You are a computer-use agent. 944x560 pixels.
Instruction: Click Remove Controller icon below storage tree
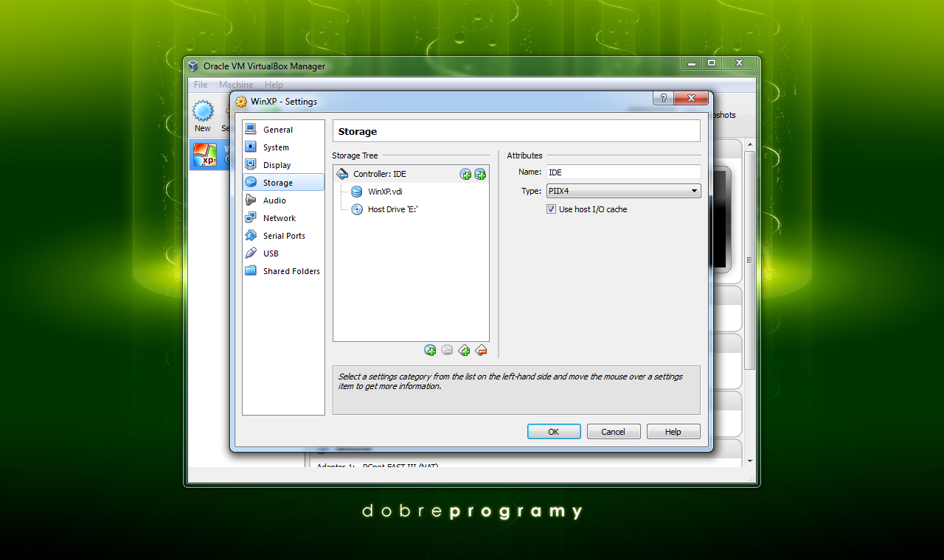click(482, 350)
